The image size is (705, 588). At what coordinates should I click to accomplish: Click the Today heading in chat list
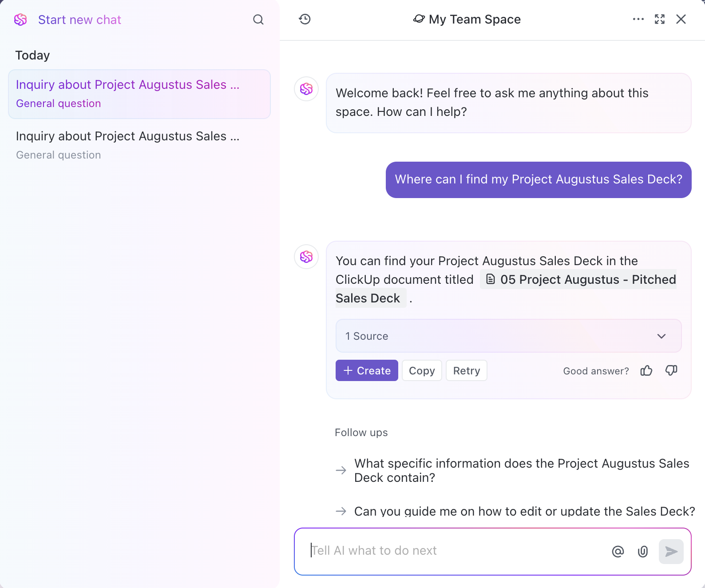click(32, 55)
